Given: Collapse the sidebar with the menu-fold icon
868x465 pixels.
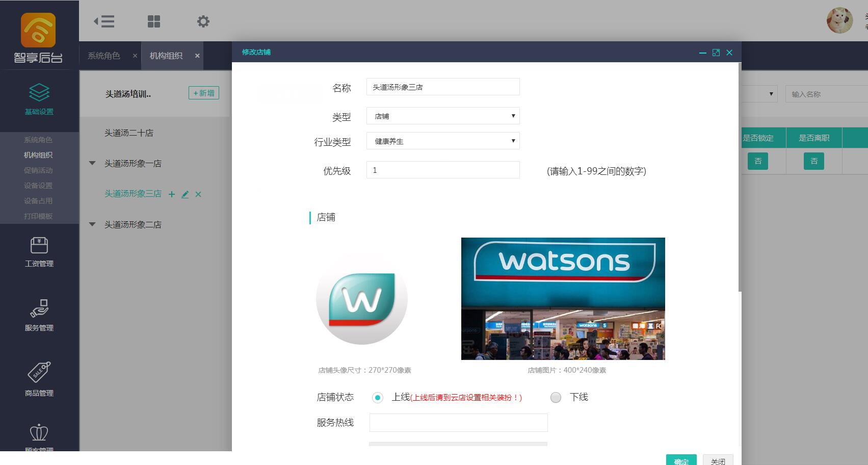Looking at the screenshot, I should click(x=104, y=21).
